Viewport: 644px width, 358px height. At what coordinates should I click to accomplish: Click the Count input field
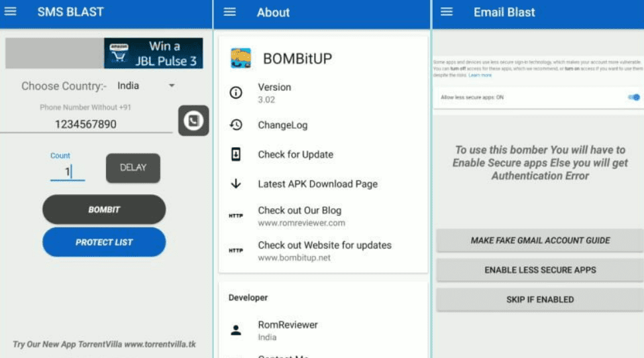[68, 171]
